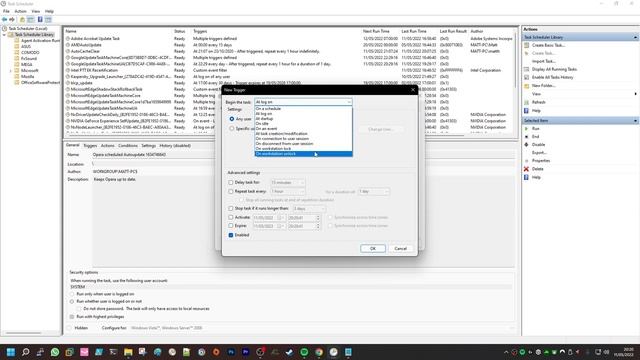Click 'Enable All Tasks History' action

pos(552,77)
